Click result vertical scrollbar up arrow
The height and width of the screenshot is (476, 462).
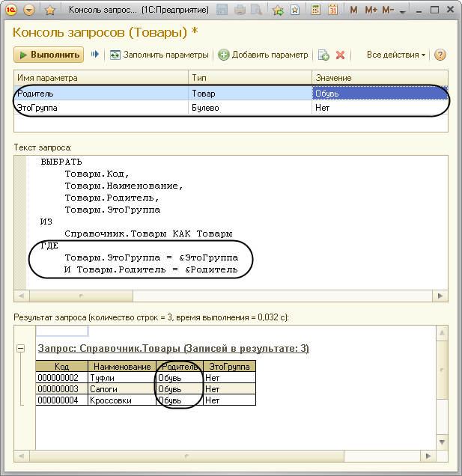(x=442, y=333)
